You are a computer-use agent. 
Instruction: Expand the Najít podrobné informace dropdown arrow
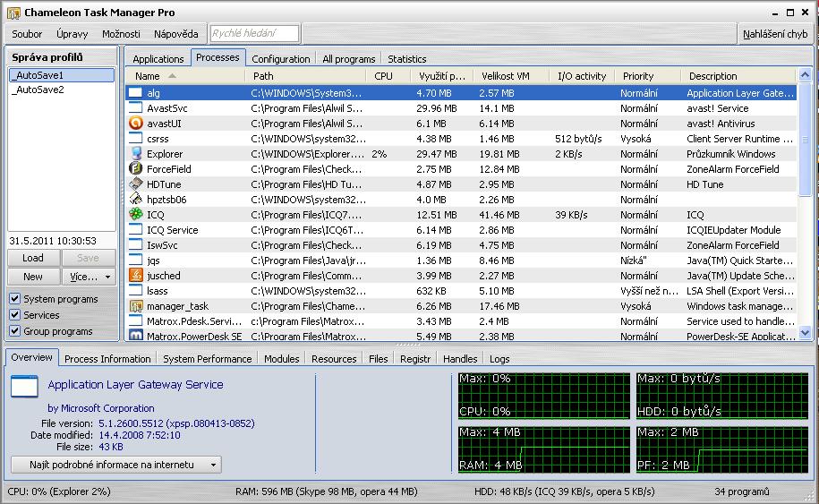tap(213, 465)
